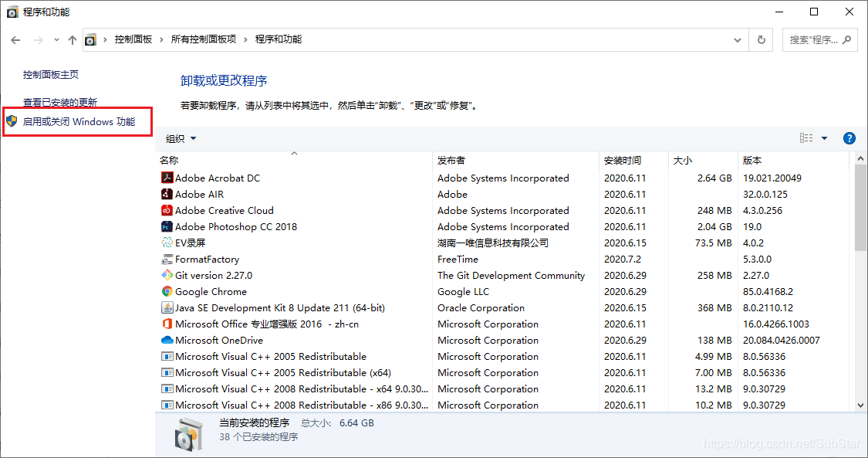Click the list scrollbar up arrow
The width and height of the screenshot is (868, 458).
coord(860,158)
